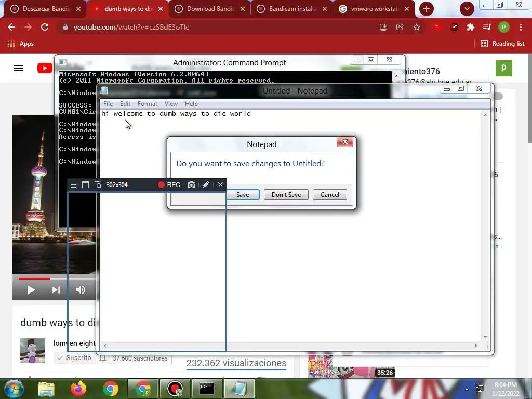
Task: Skip to next YouTube video
Action: pyautogui.click(x=56, y=290)
